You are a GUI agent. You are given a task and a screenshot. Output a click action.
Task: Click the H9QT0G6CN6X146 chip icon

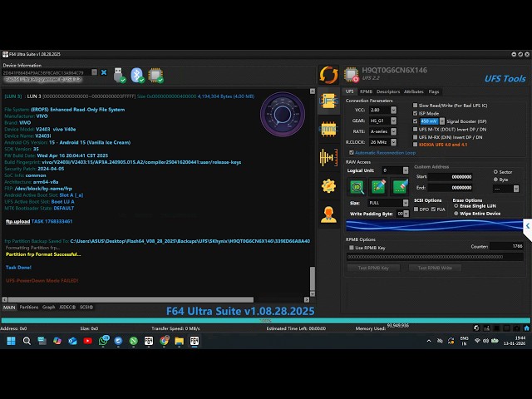coord(351,75)
